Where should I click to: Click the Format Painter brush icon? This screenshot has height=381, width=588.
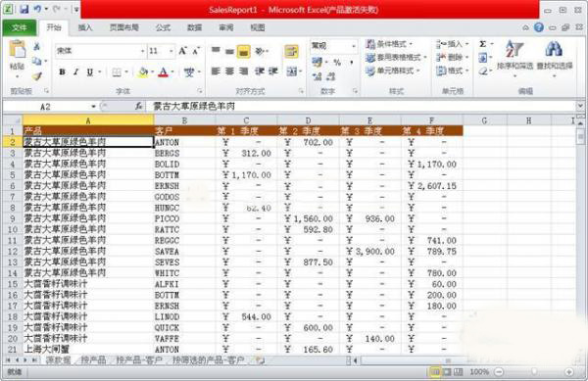click(37, 76)
